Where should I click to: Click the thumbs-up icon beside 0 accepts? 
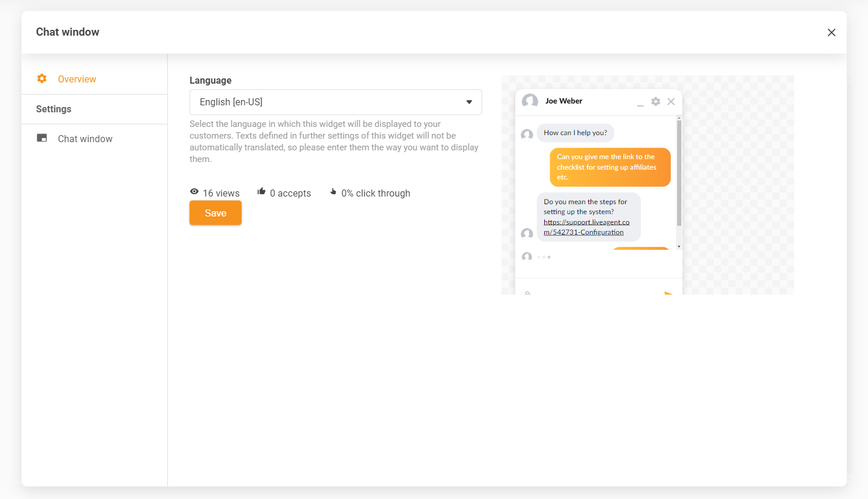pos(262,191)
